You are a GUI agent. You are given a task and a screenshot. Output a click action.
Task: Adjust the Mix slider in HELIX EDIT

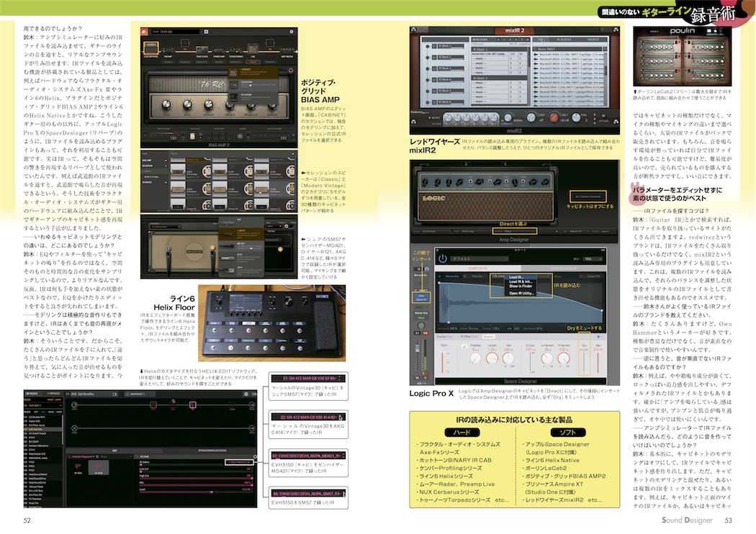click(x=197, y=485)
